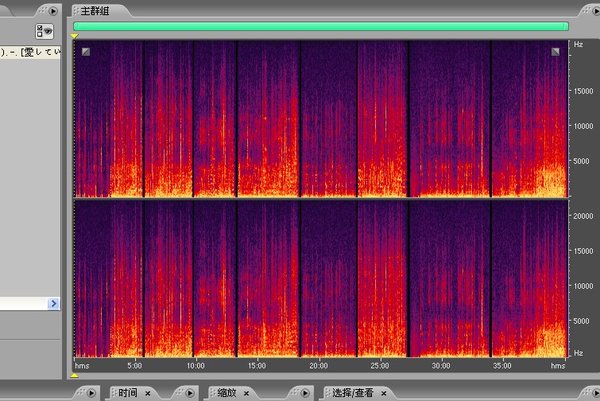The width and height of the screenshot is (600, 401).
Task: Click the 35:00 mark on time ruler
Action: click(502, 366)
